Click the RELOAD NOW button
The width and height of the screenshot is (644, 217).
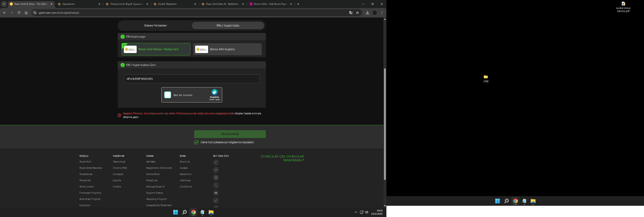(x=230, y=134)
